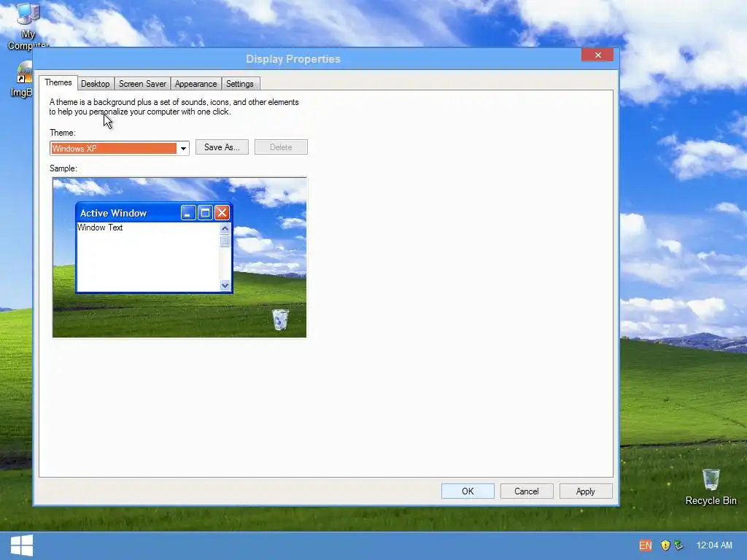
Task: Click the sample theme preview image
Action: point(179,257)
